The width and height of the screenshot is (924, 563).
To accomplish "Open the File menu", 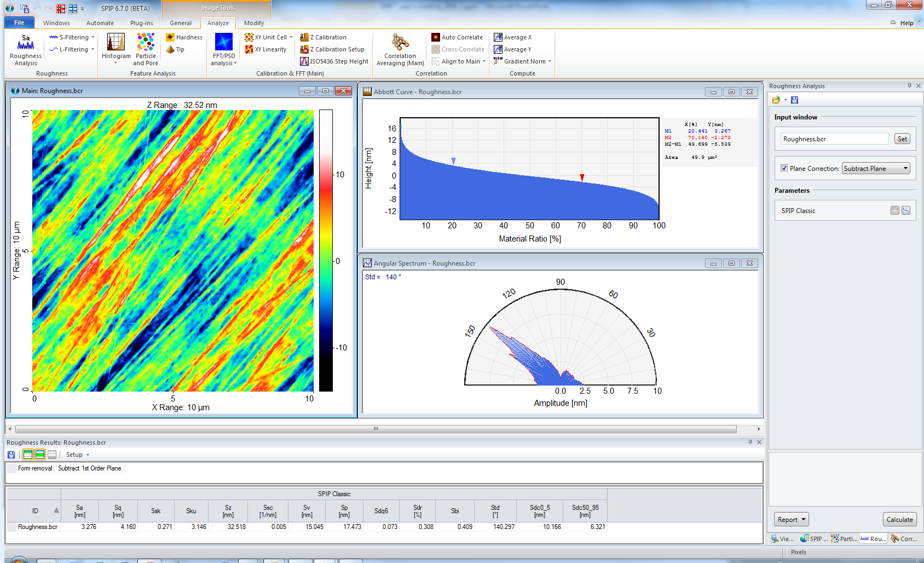I will pyautogui.click(x=19, y=22).
